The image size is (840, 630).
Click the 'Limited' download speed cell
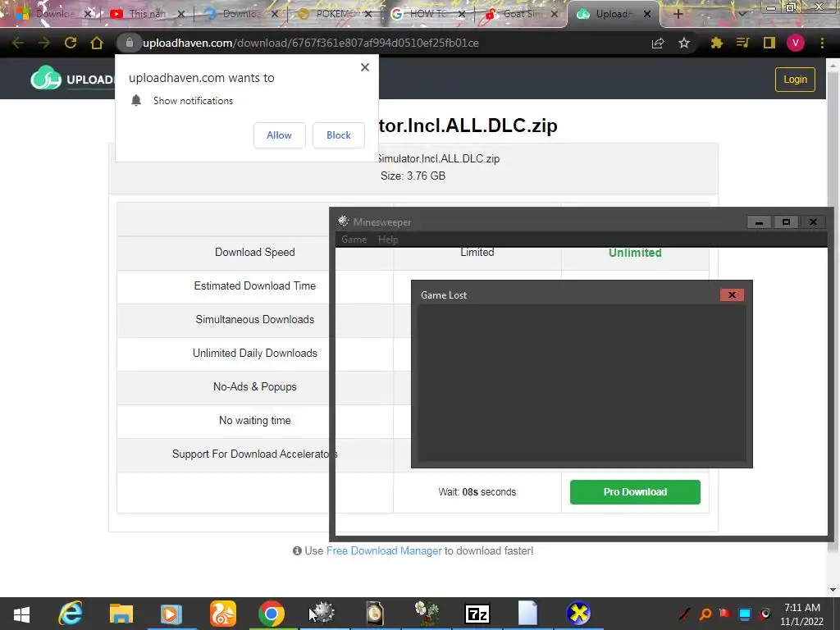coord(477,253)
